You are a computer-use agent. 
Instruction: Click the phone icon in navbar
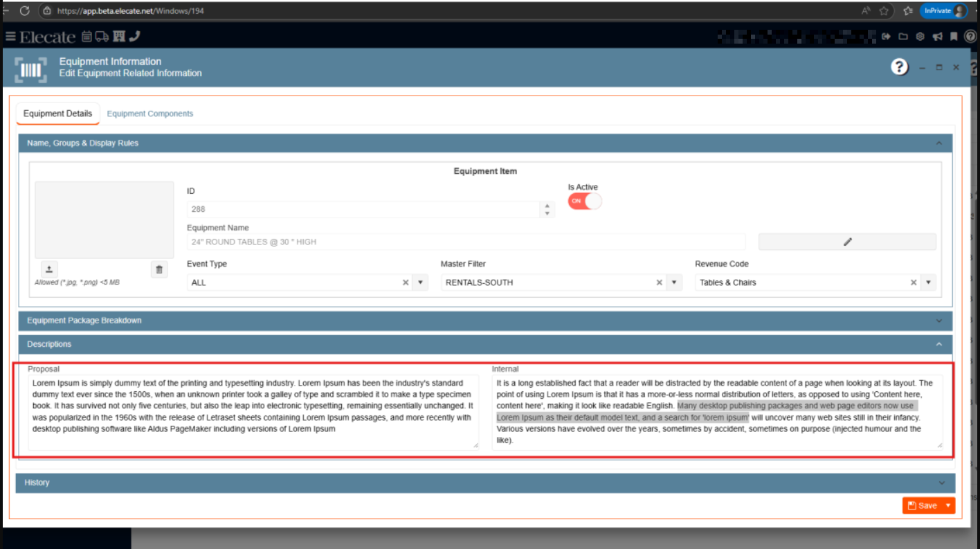(x=135, y=37)
